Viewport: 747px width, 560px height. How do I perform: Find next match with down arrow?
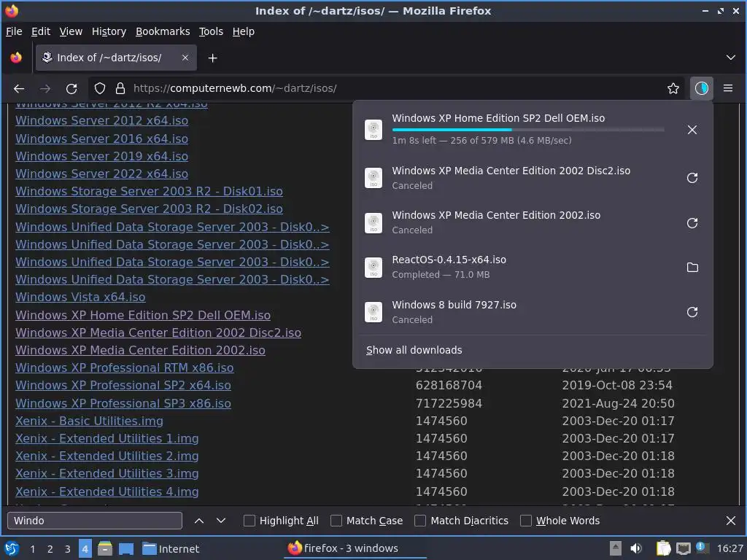tap(221, 521)
